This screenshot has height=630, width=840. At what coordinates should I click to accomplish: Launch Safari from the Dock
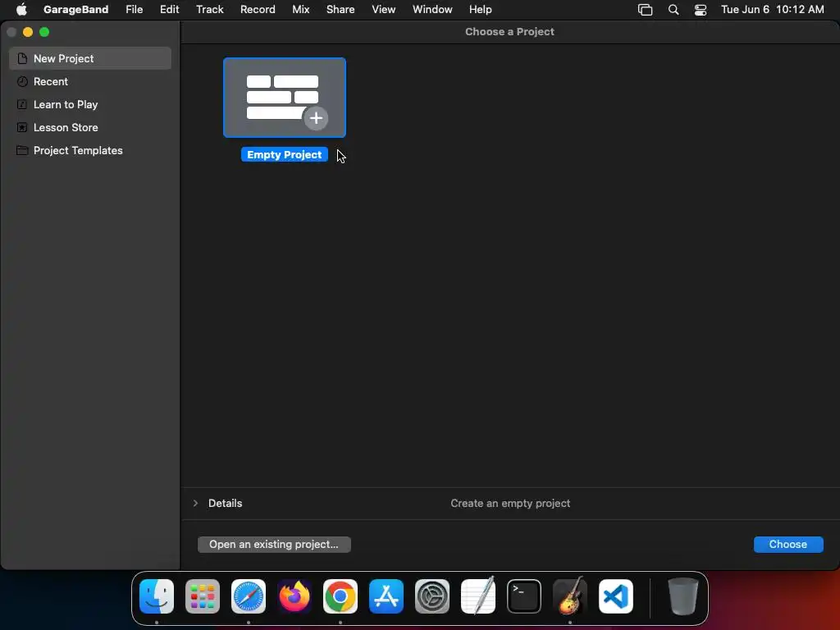click(249, 596)
